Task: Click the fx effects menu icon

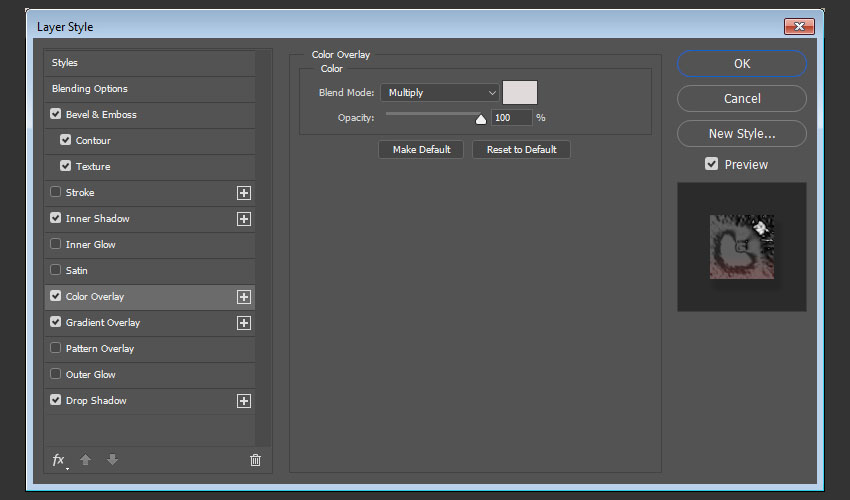Action: tap(59, 460)
